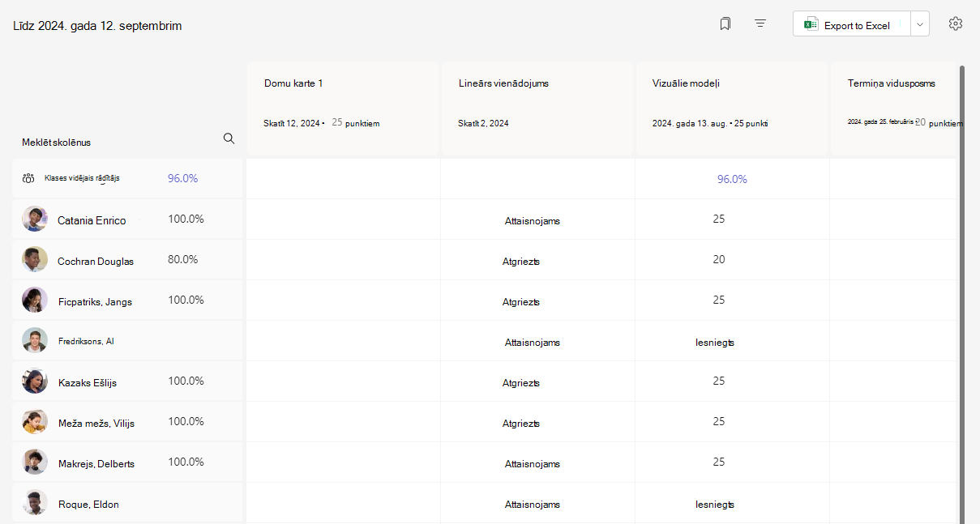Select student name Roque, Eldon
This screenshot has width=980, height=524.
click(x=88, y=504)
